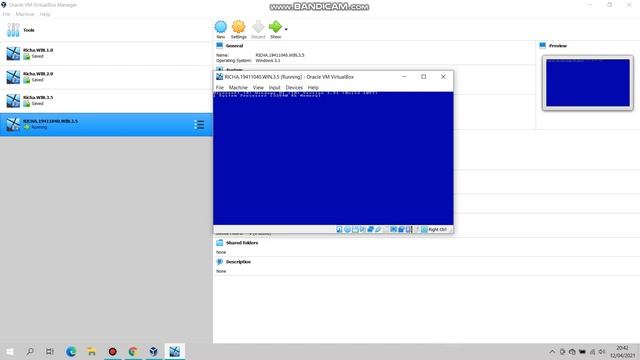Viewport: 640px width, 360px height.
Task: Show hidden system tray icons
Action: click(552, 352)
